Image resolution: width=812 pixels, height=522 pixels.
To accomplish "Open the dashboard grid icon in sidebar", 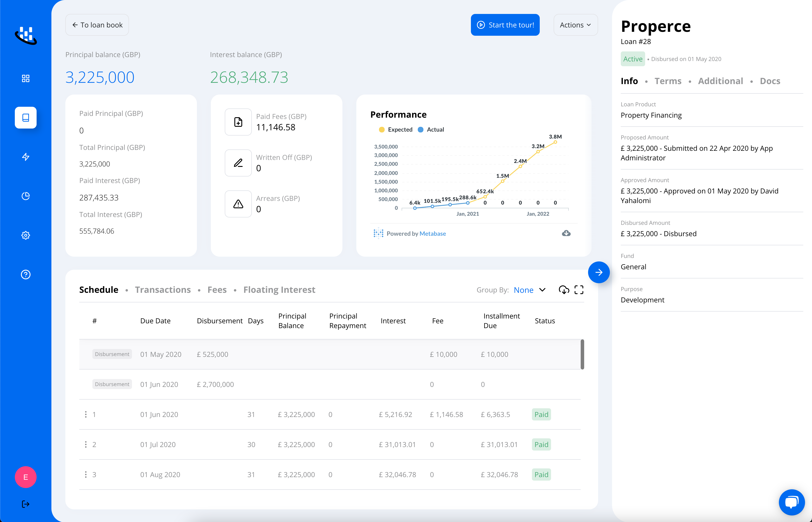I will [25, 78].
